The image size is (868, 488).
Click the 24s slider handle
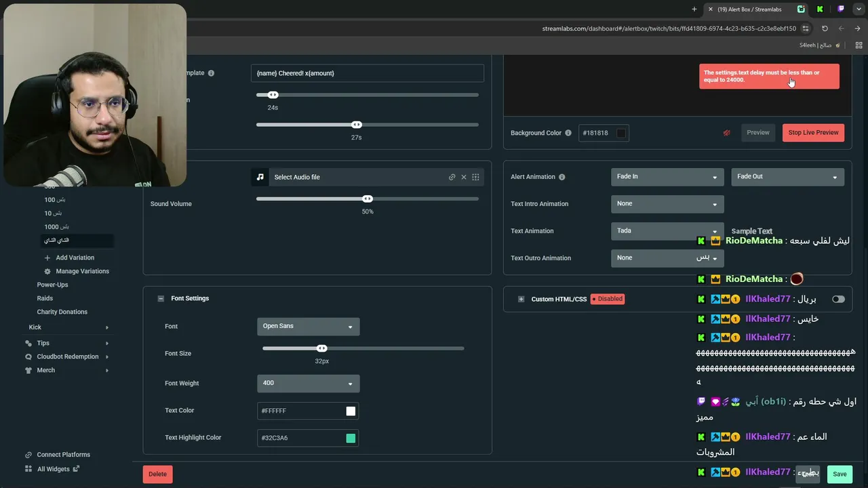tap(273, 95)
